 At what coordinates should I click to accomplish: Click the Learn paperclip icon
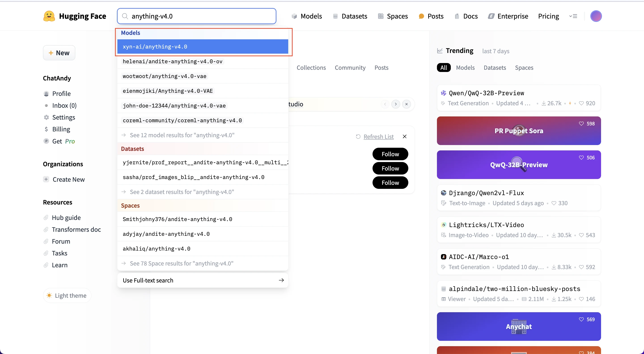46,265
